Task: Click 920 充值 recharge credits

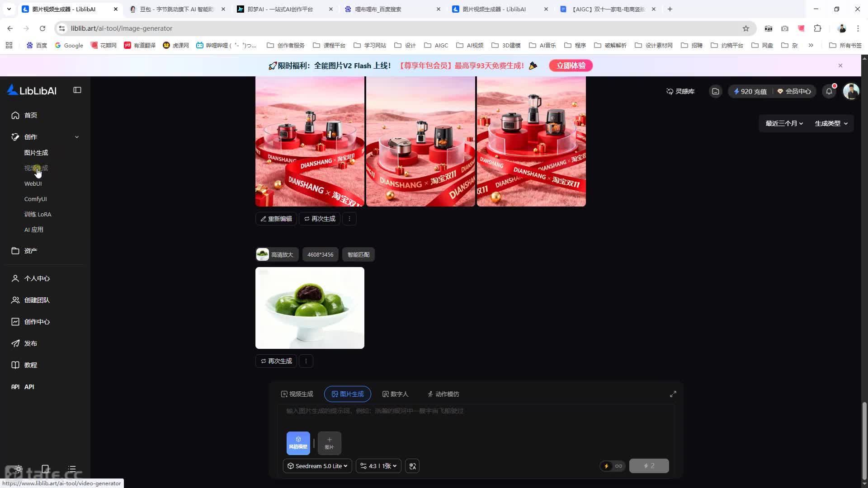Action: pyautogui.click(x=750, y=91)
